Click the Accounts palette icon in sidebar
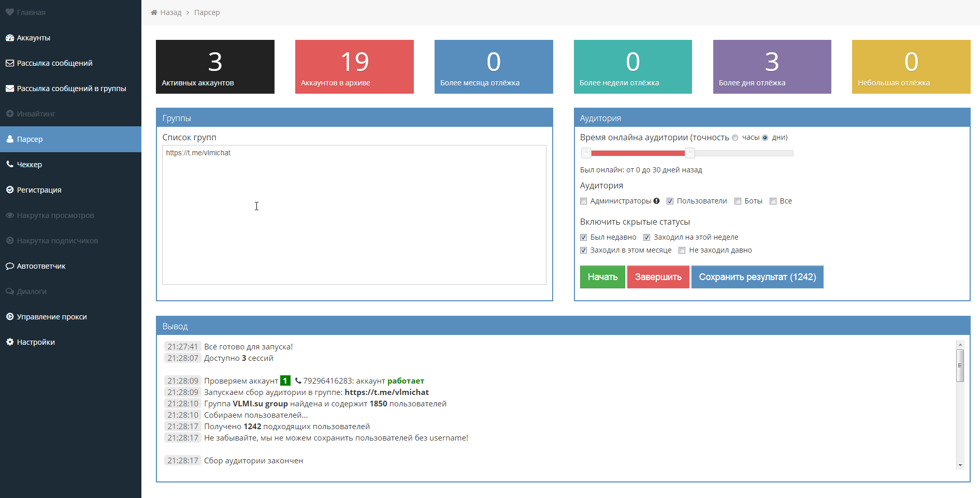 click(x=10, y=38)
